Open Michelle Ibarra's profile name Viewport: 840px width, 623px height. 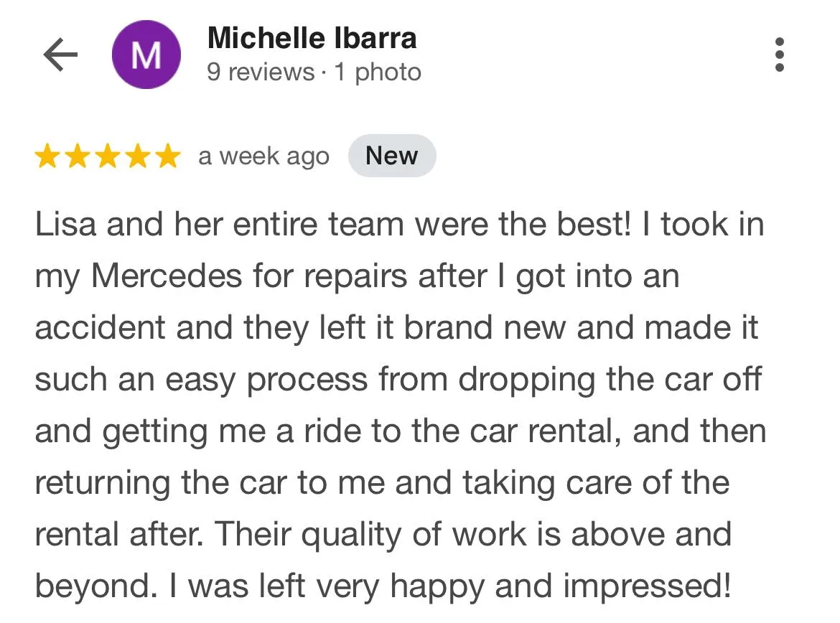(x=312, y=38)
